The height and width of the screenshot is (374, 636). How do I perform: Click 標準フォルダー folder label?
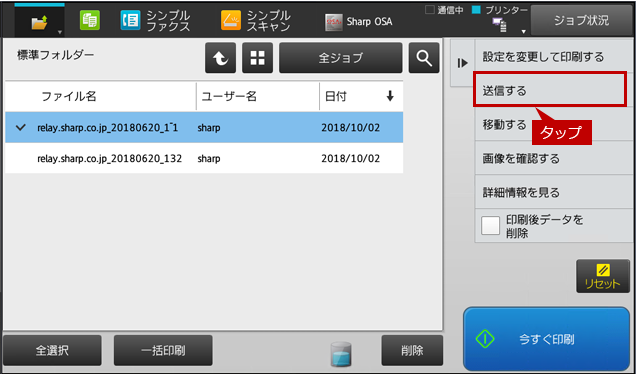click(x=56, y=55)
